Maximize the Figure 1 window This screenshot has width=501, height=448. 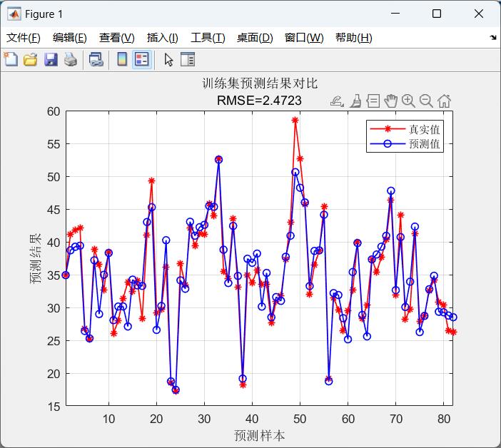[x=437, y=14]
